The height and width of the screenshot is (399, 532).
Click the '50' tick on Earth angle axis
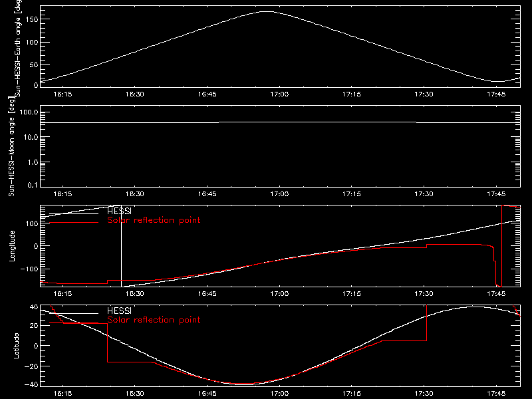[x=34, y=65]
